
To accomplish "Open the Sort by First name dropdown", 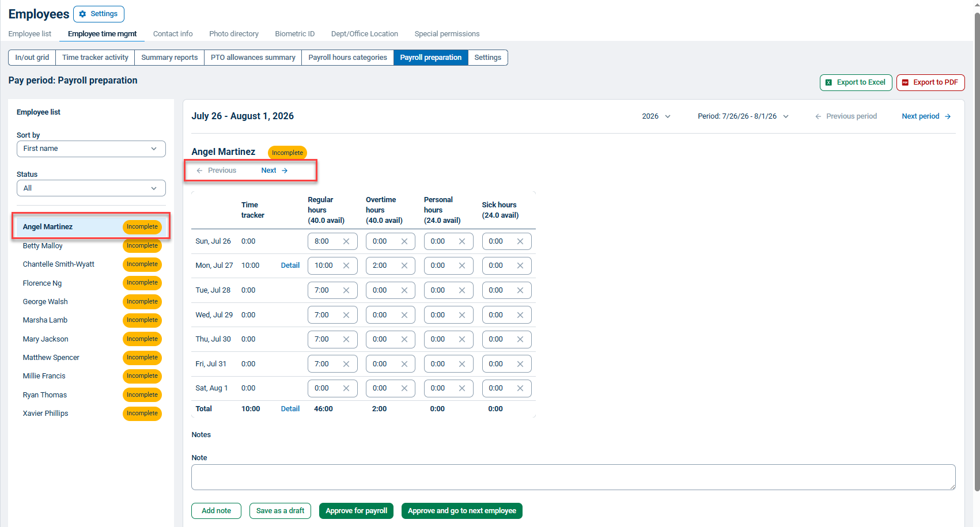I will coord(91,149).
